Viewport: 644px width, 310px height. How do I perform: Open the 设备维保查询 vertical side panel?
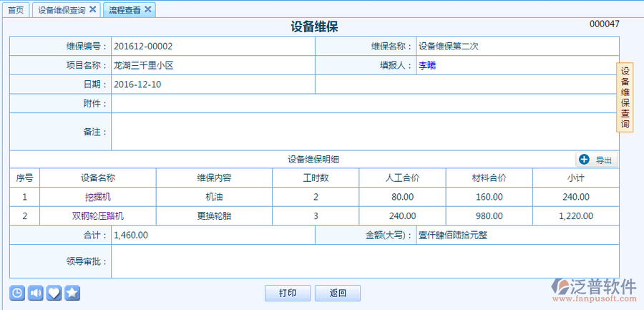625,97
